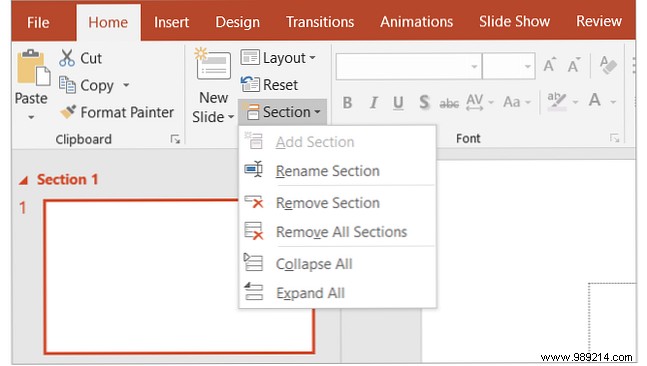Click Clear All Formatting icon
Viewport: 647px width, 366px height.
(608, 65)
